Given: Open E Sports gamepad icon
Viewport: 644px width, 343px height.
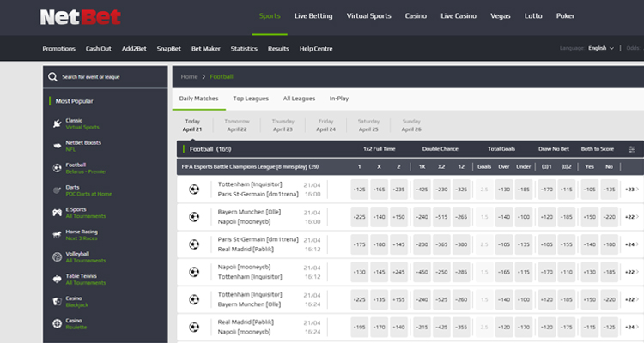Looking at the screenshot, I should tap(57, 213).
